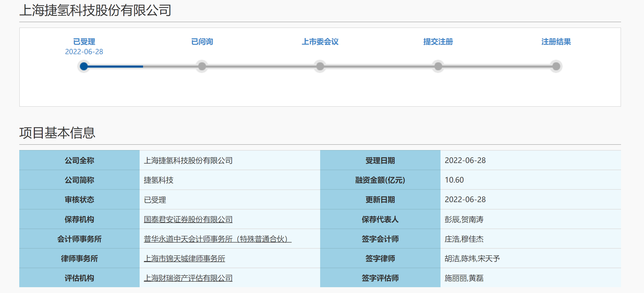The height and width of the screenshot is (293, 644).
Task: Select the 已受理 stage label
Action: pyautogui.click(x=84, y=42)
